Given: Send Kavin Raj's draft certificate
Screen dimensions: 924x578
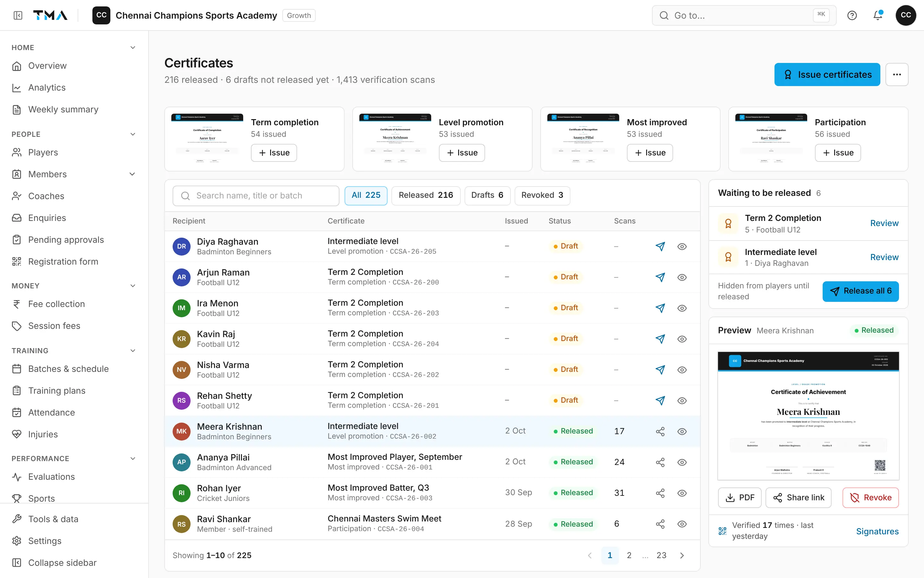Looking at the screenshot, I should tap(660, 339).
